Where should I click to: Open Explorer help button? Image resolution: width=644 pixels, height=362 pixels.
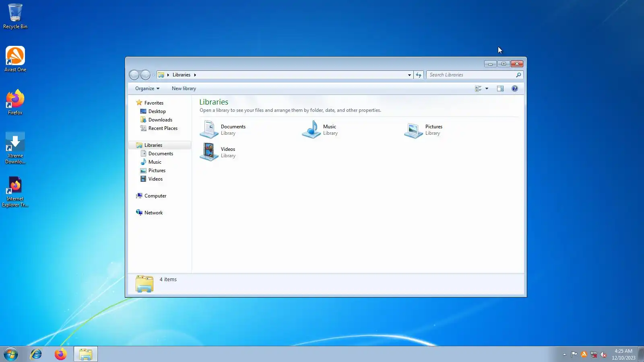coord(515,88)
